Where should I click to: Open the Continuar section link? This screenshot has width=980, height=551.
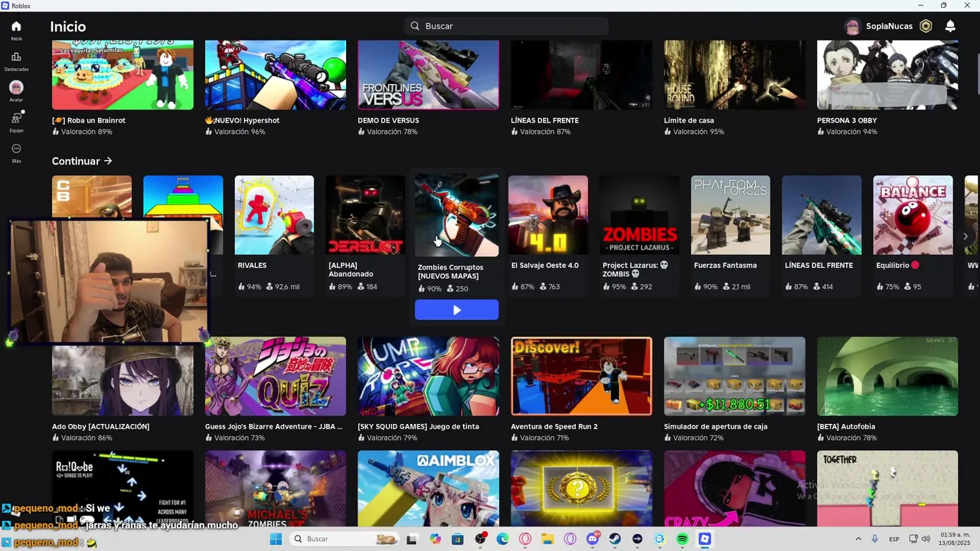click(82, 161)
